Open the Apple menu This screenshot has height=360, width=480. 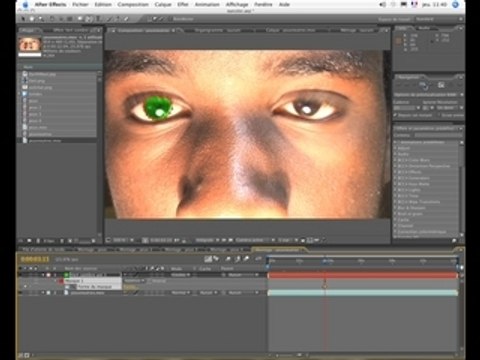[25, 5]
